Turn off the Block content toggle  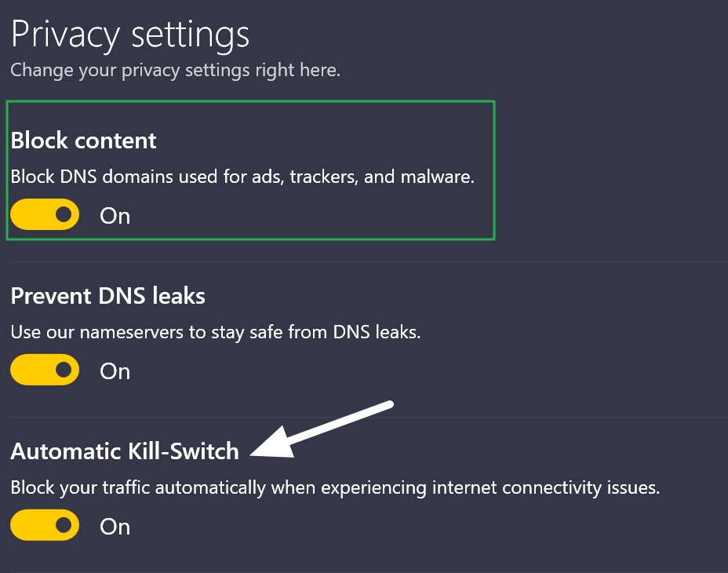pyautogui.click(x=45, y=214)
